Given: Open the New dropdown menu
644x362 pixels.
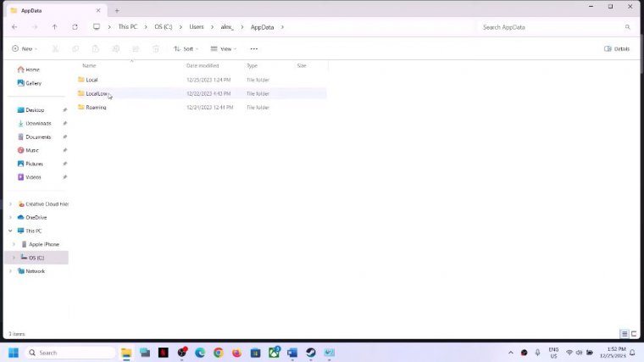Looking at the screenshot, I should [x=25, y=49].
